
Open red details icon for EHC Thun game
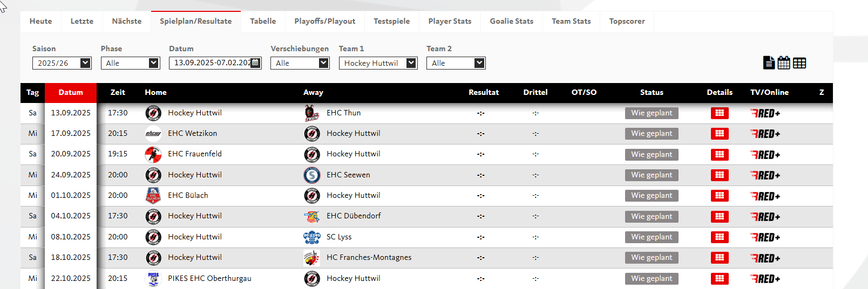tap(720, 113)
